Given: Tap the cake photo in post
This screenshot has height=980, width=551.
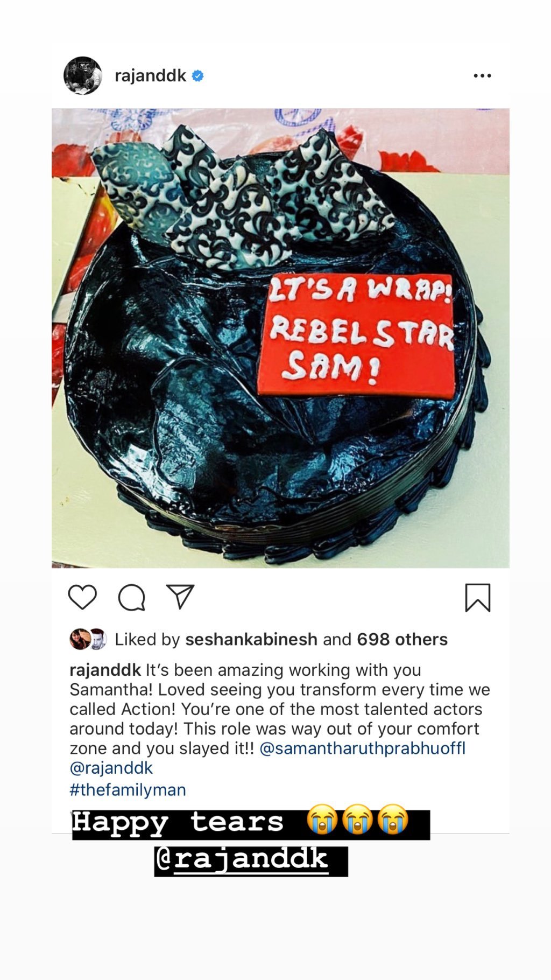Looking at the screenshot, I should pyautogui.click(x=280, y=338).
